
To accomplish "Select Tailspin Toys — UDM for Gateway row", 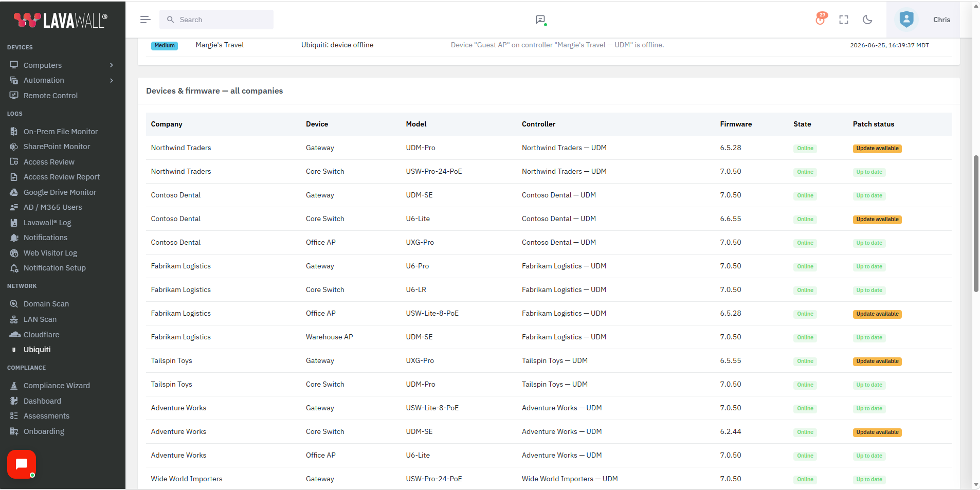I will coord(554,360).
